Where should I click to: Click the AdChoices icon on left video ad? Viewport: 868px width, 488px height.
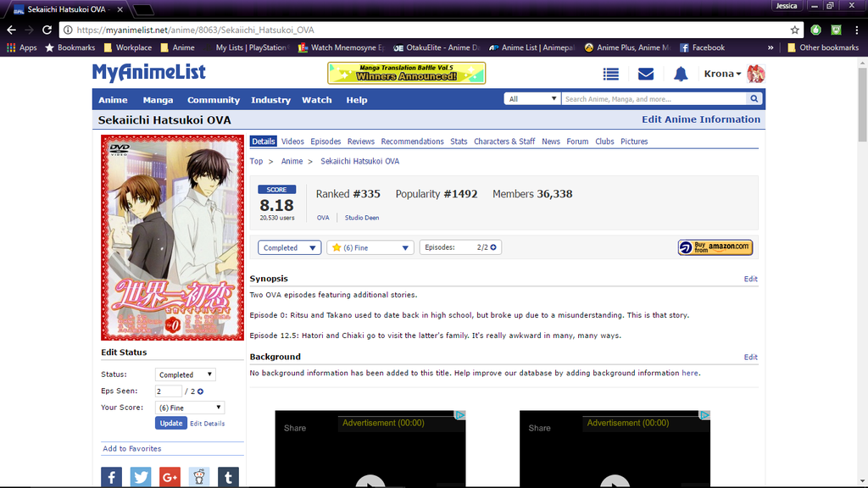coord(460,415)
